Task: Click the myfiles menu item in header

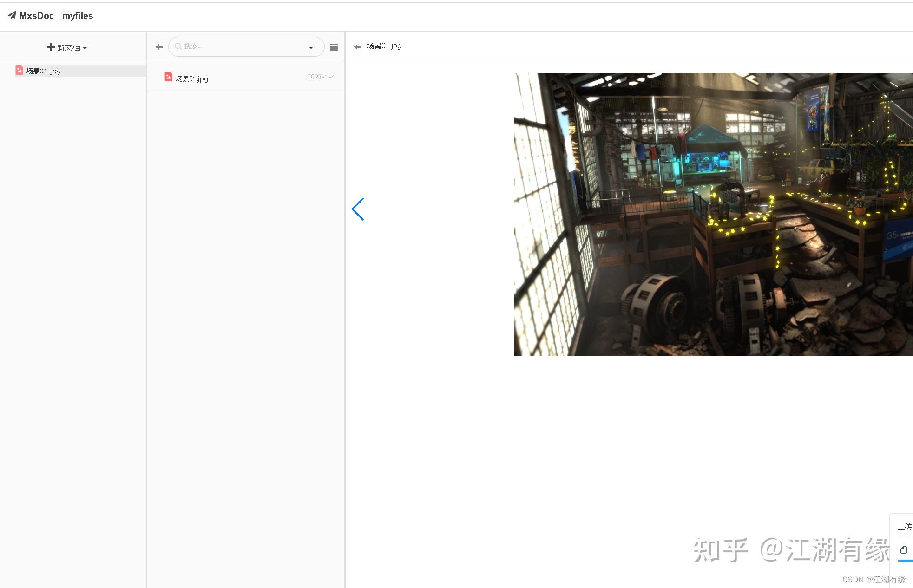Action: coord(77,15)
